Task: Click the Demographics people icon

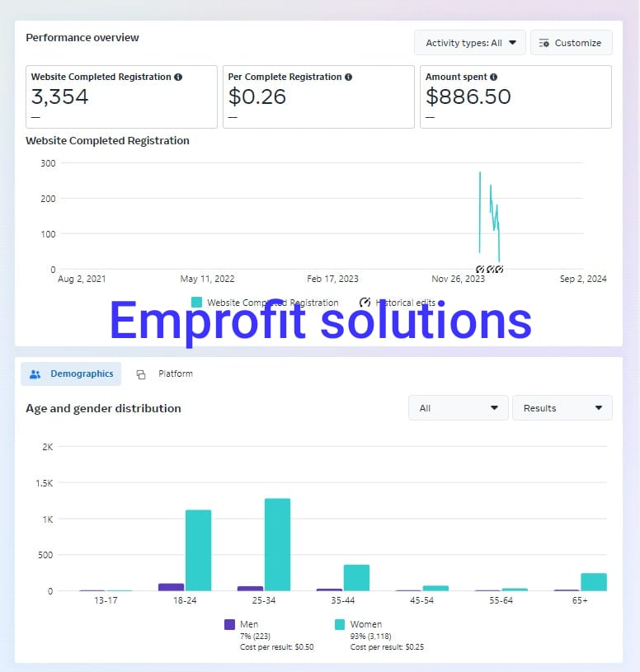Action: coord(35,374)
